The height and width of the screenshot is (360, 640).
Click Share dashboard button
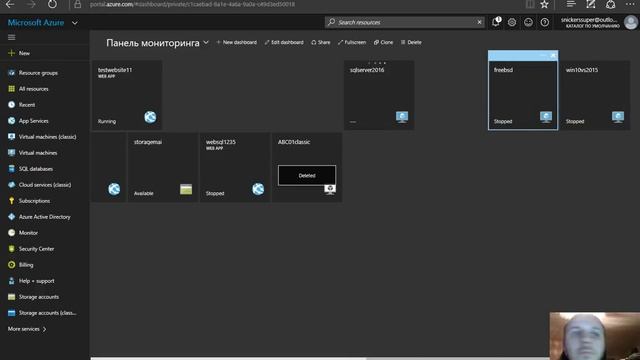click(x=321, y=42)
